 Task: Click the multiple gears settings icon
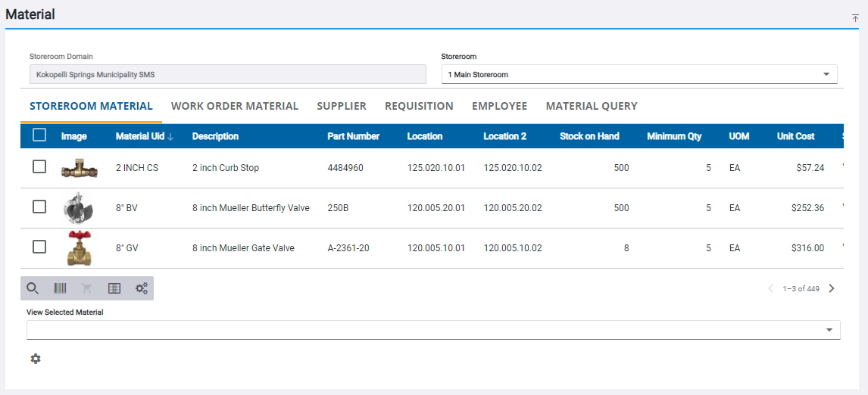click(142, 288)
